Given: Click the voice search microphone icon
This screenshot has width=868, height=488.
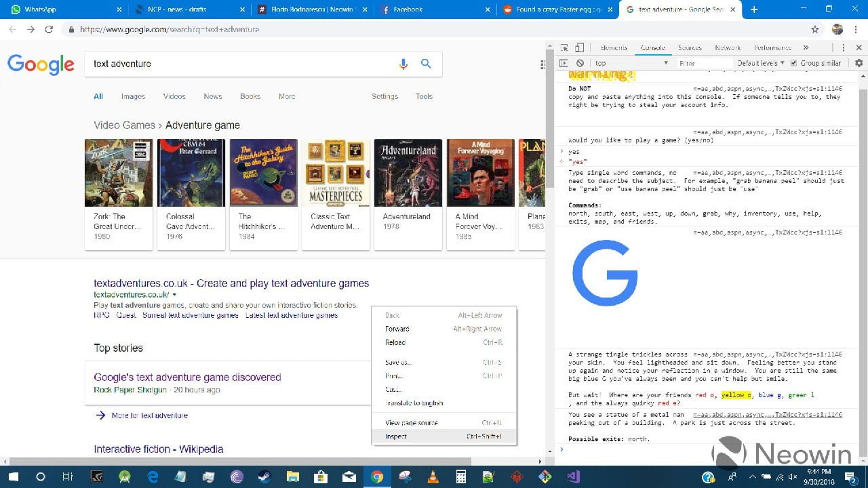Looking at the screenshot, I should click(403, 64).
